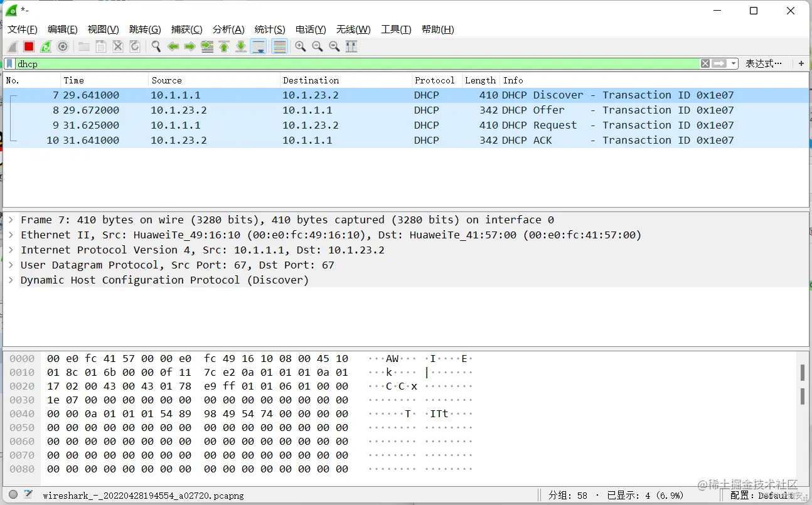Sort by the Info column header

(654, 80)
